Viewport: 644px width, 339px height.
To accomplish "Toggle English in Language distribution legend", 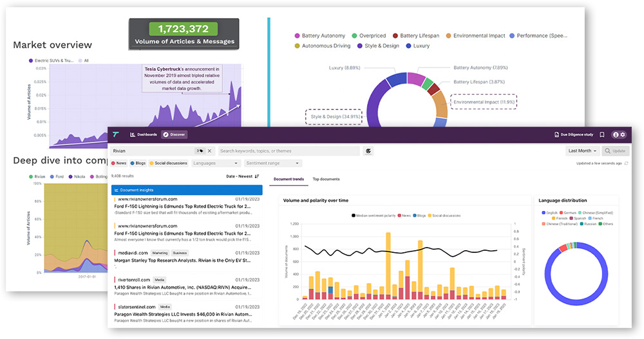I will click(549, 212).
